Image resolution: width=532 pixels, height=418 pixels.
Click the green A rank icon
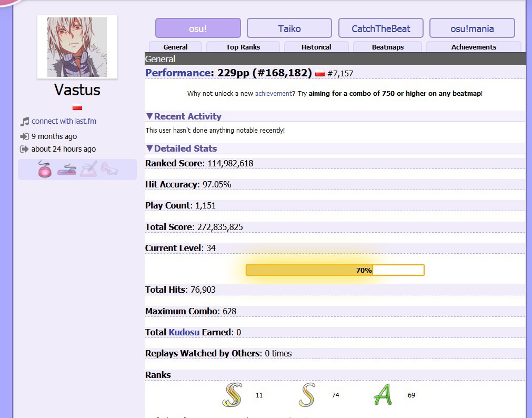[383, 395]
